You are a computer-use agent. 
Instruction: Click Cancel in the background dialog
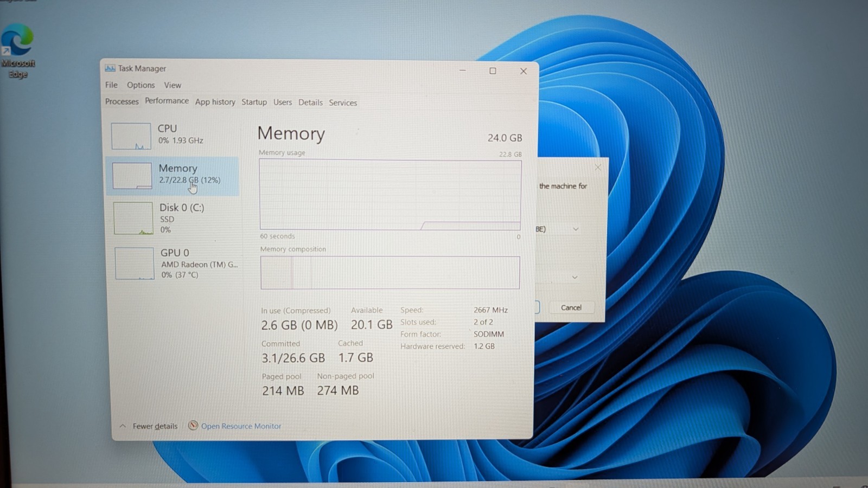pos(571,307)
